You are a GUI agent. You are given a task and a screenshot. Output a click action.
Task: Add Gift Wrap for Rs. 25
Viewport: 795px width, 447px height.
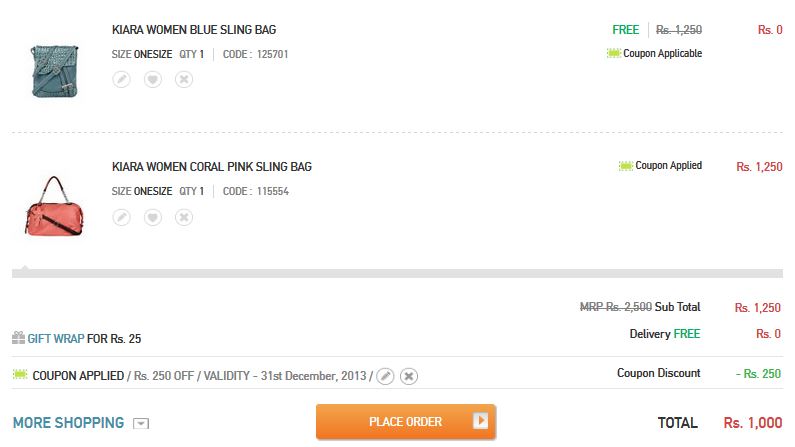click(56, 339)
